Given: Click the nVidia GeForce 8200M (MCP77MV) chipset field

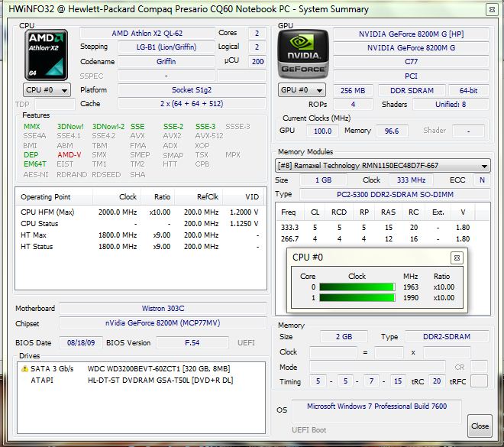Looking at the screenshot, I should [x=163, y=323].
